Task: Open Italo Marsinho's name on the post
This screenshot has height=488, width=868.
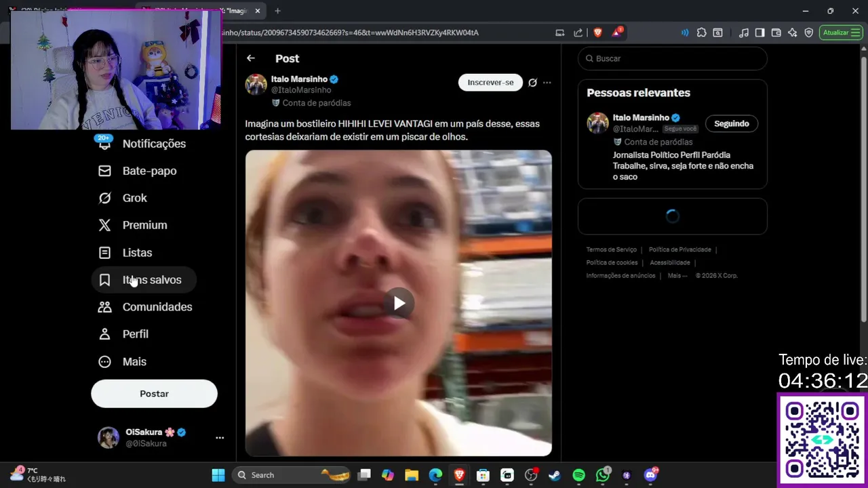Action: click(299, 79)
